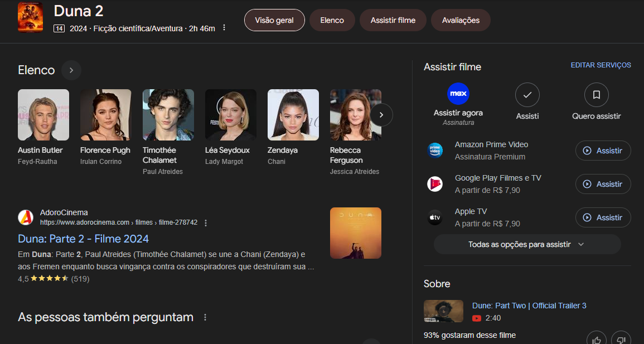Click the Rebecca Ferguson name link
This screenshot has height=344, width=644.
tap(346, 155)
